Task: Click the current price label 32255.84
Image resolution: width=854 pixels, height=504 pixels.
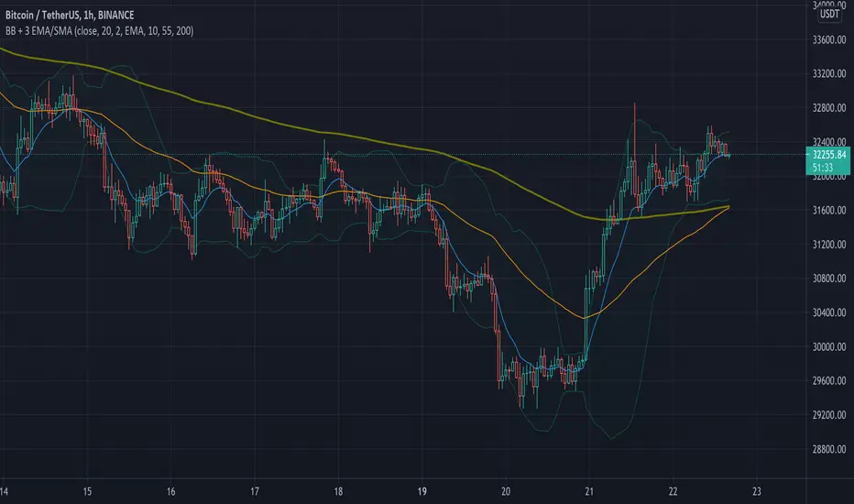Action: pyautogui.click(x=829, y=156)
